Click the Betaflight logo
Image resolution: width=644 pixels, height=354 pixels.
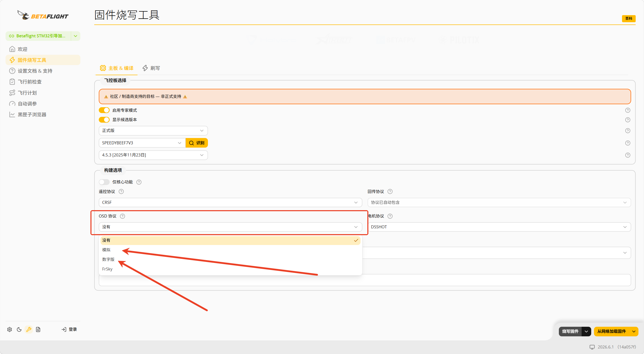tap(43, 15)
